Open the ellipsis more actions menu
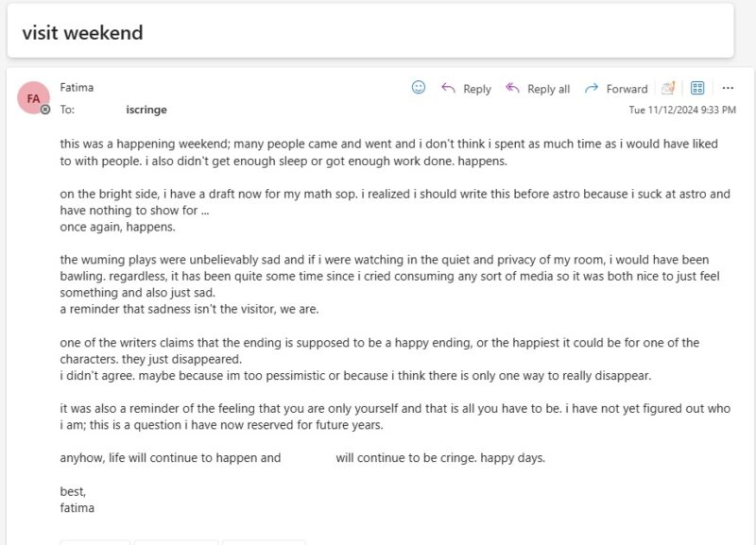 click(726, 88)
